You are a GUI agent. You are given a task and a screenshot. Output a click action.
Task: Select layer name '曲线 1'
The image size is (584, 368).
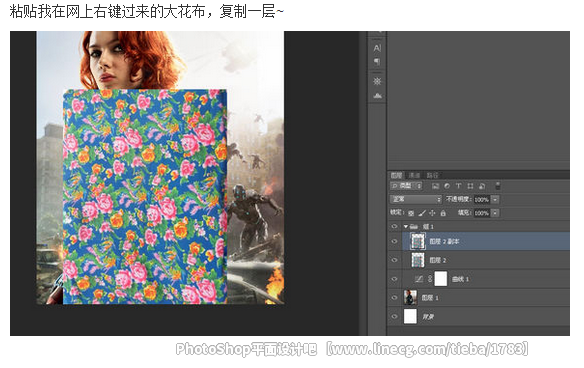click(460, 279)
